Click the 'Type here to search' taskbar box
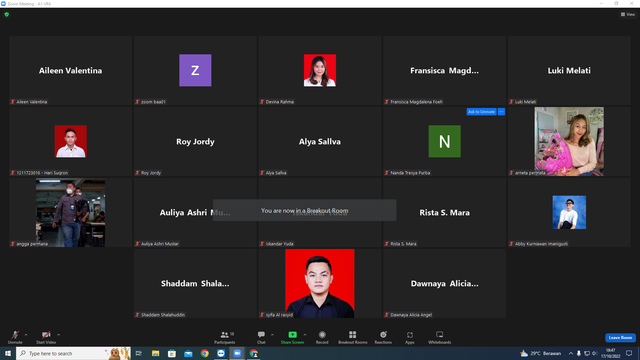 (73, 353)
